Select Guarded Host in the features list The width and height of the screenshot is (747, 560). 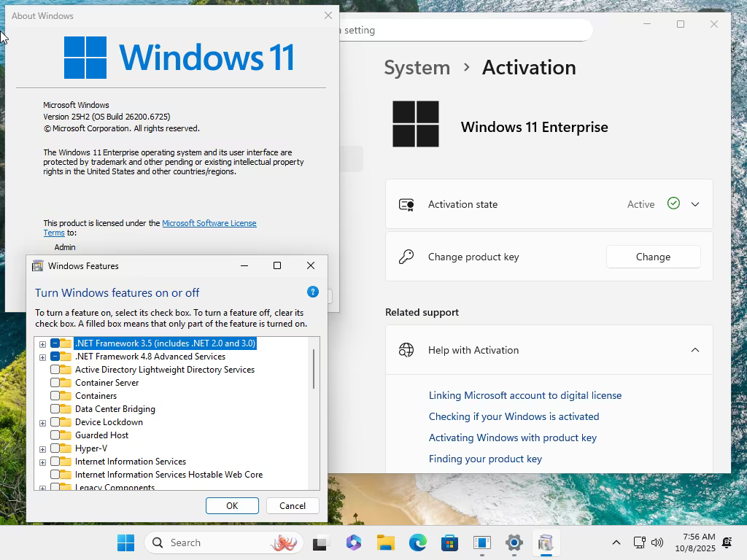pos(101,435)
